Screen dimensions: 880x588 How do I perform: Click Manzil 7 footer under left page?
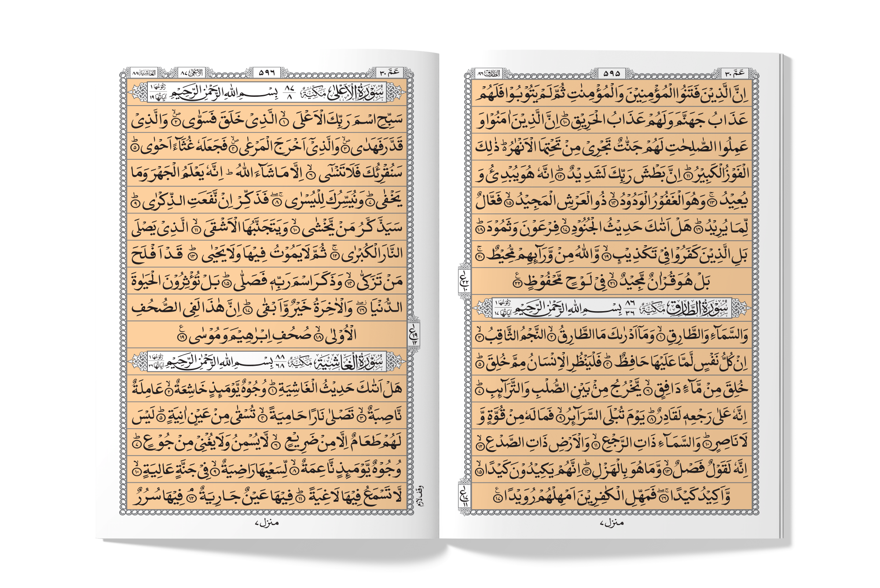coord(267,523)
